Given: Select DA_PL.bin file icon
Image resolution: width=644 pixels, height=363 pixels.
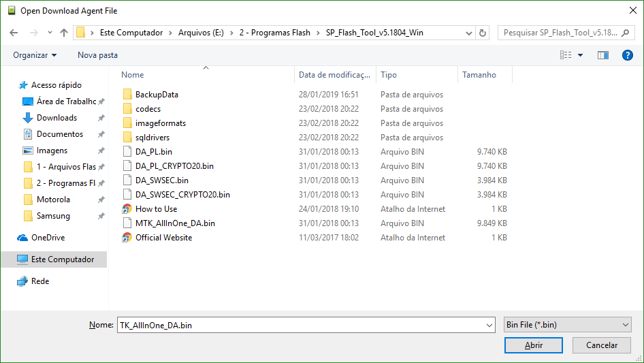Looking at the screenshot, I should [x=127, y=152].
